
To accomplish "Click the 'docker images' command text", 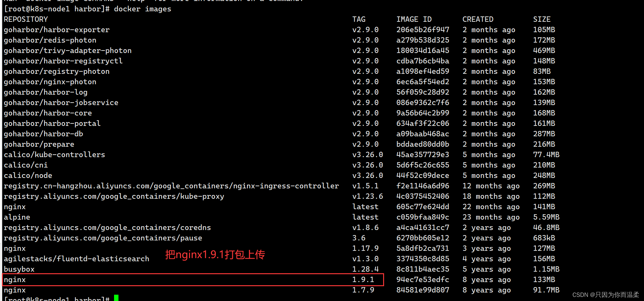I will pos(142,9).
